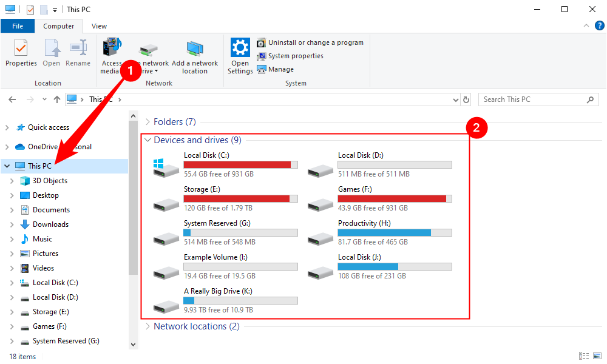607x364 pixels.
Task: Open the address bar history dropdown
Action: (x=456, y=100)
